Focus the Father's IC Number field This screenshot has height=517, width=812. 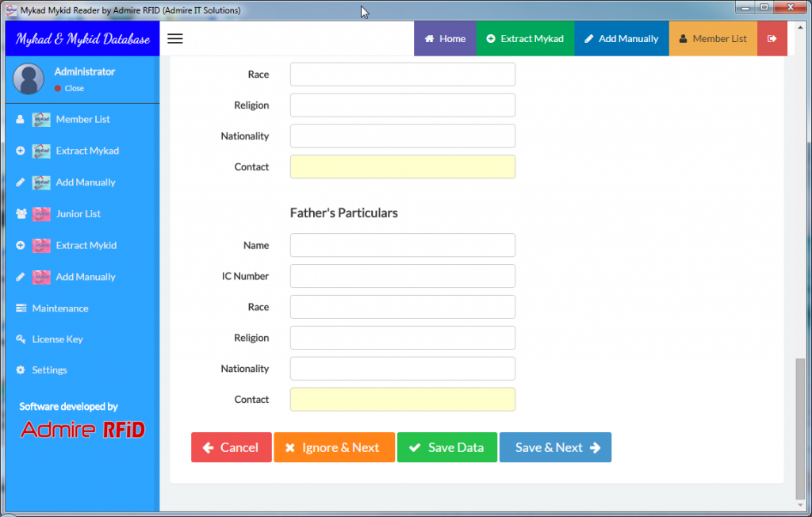[x=402, y=276]
